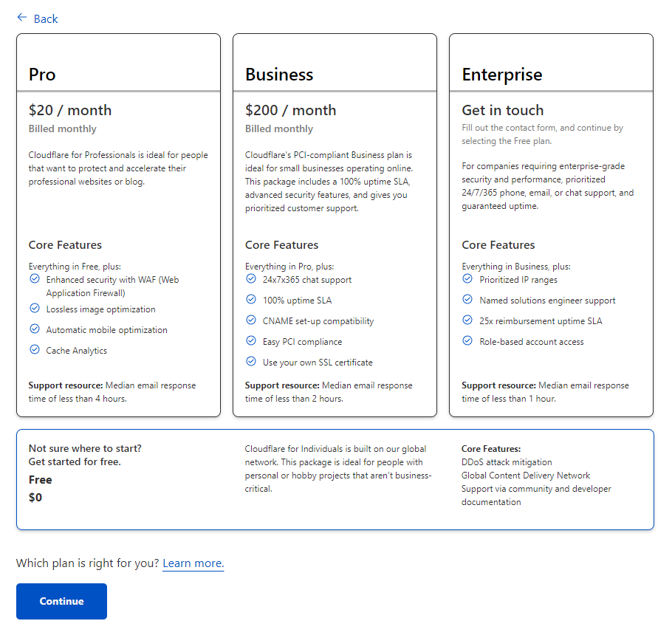Click CNAME set-up compatibility text
Image resolution: width=672 pixels, height=635 pixels.
click(318, 321)
